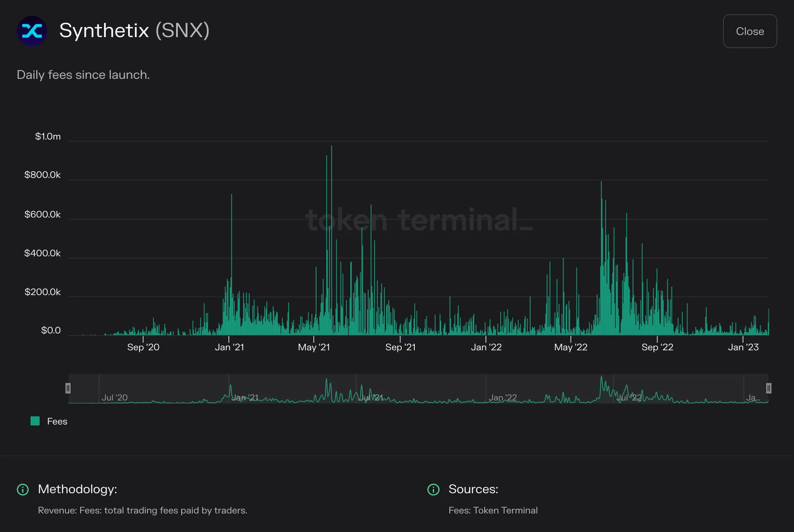Grab the left range slider handle

pos(68,388)
